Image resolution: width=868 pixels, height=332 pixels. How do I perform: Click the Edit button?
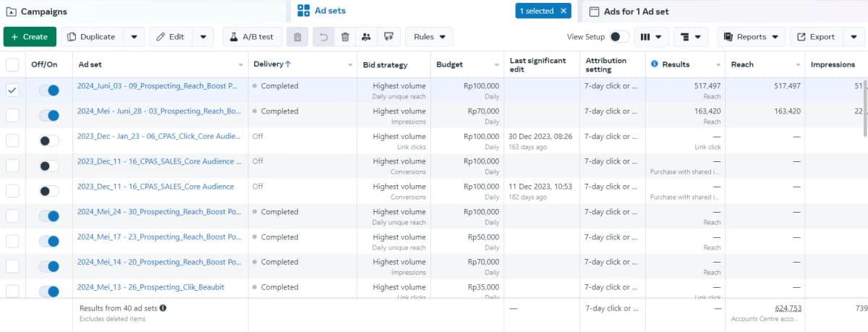tap(171, 37)
